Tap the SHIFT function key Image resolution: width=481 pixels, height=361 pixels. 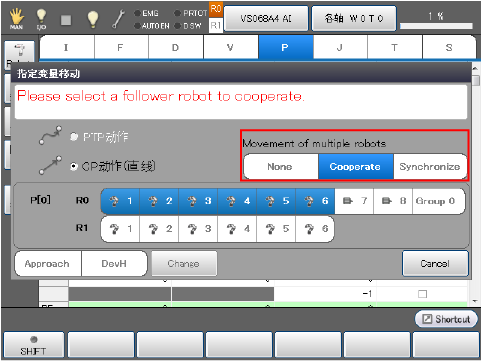coord(33,345)
